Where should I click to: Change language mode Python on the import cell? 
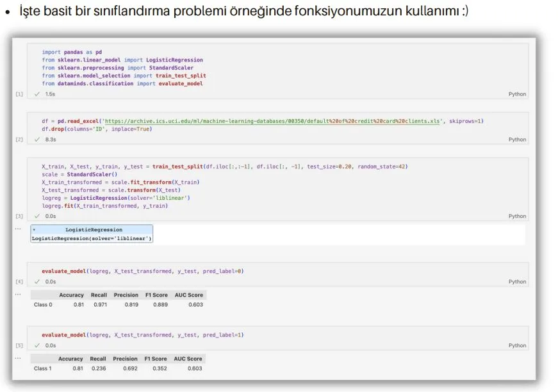[x=517, y=94]
